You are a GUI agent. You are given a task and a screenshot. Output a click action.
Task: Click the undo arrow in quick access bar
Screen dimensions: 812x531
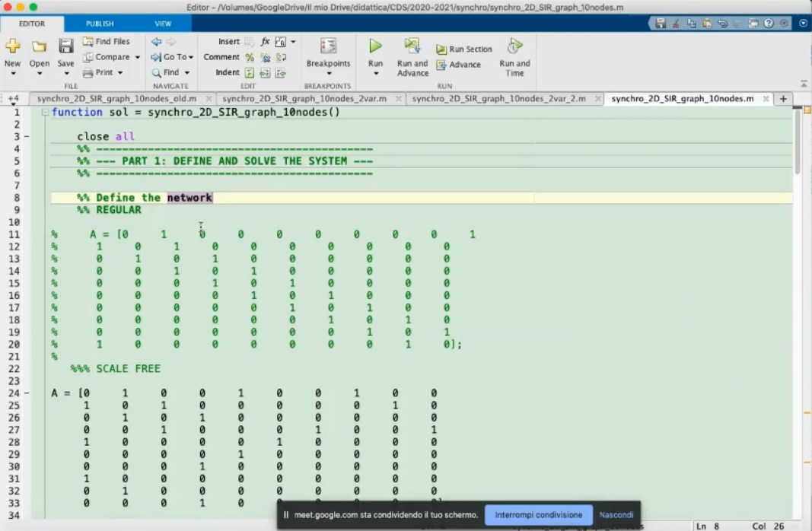[x=722, y=24]
